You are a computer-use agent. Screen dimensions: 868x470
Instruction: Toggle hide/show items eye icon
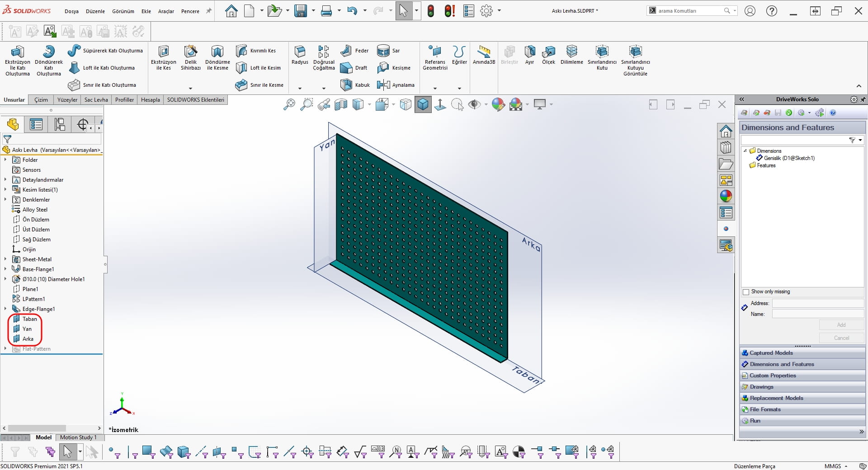click(474, 105)
